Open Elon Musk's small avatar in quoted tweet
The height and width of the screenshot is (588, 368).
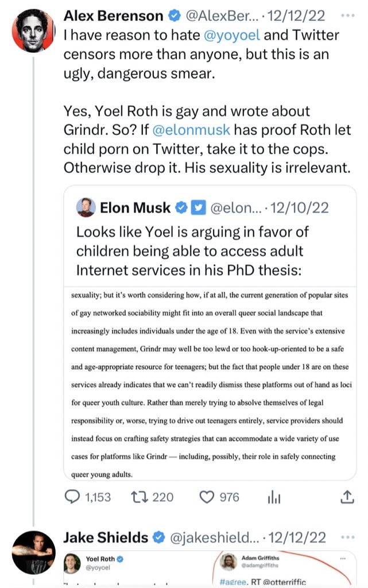coord(86,208)
